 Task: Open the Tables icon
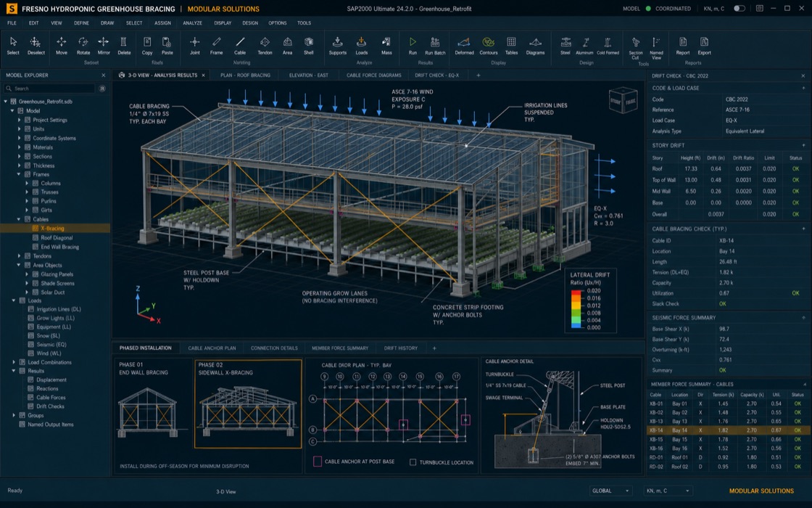[x=511, y=46]
